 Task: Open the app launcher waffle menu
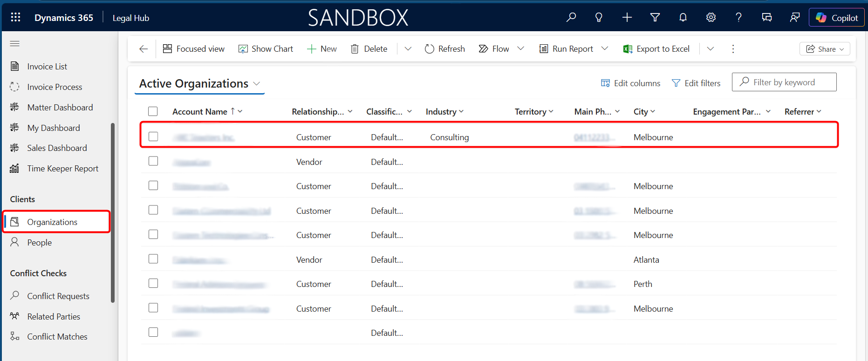[15, 17]
